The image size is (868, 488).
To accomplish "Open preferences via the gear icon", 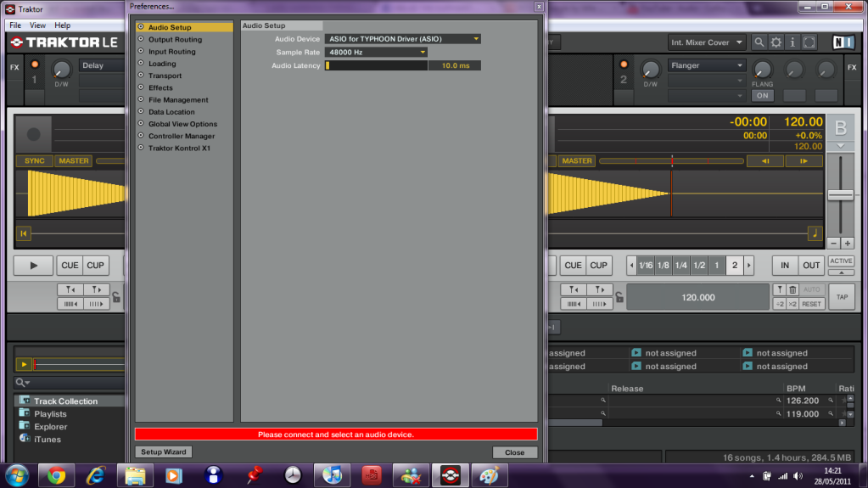I will coord(776,42).
